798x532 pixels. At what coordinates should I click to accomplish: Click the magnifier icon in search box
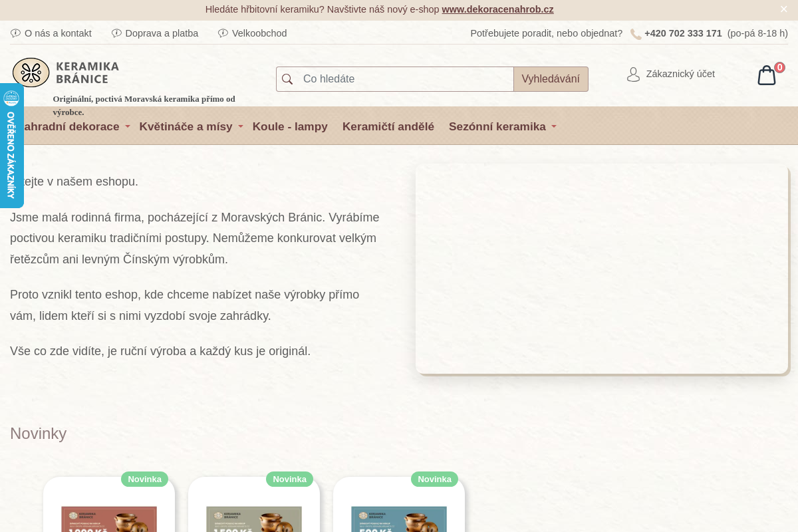click(x=287, y=79)
